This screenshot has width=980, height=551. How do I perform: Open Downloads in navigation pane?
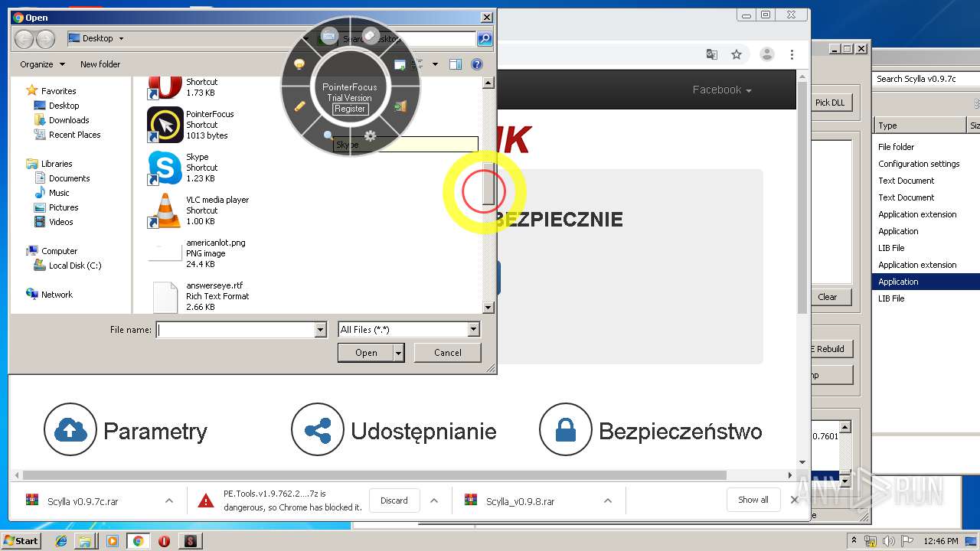pos(69,120)
